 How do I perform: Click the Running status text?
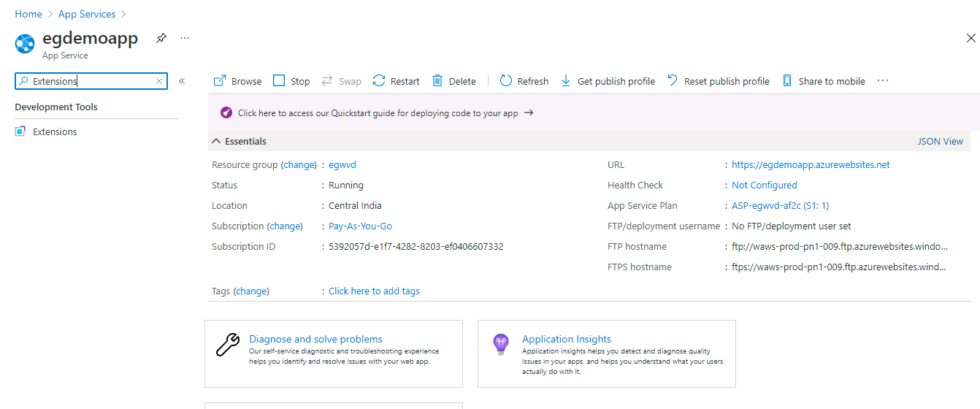click(x=346, y=186)
